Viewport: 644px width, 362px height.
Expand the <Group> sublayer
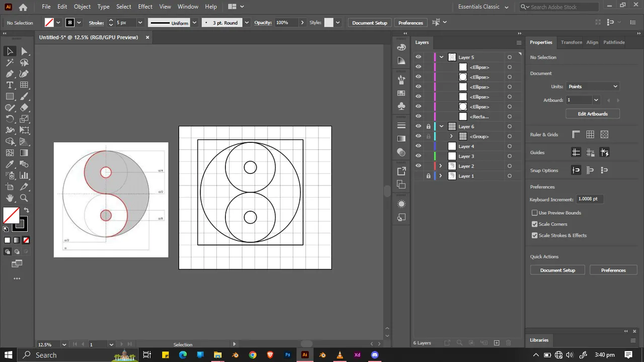coord(451,136)
